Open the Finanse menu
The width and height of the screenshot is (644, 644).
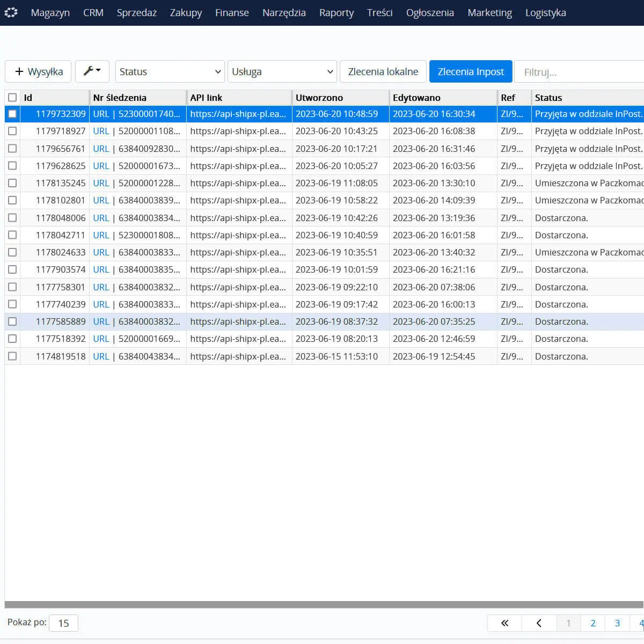(x=232, y=12)
